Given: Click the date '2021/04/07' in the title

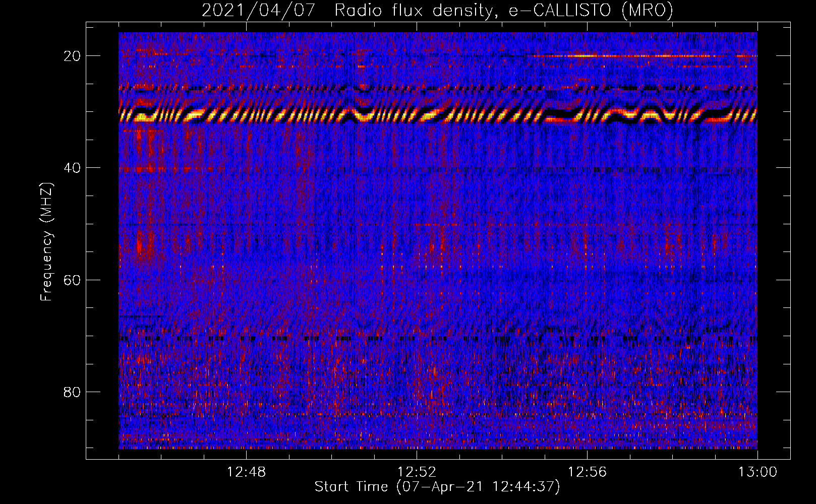Looking at the screenshot, I should (x=259, y=10).
